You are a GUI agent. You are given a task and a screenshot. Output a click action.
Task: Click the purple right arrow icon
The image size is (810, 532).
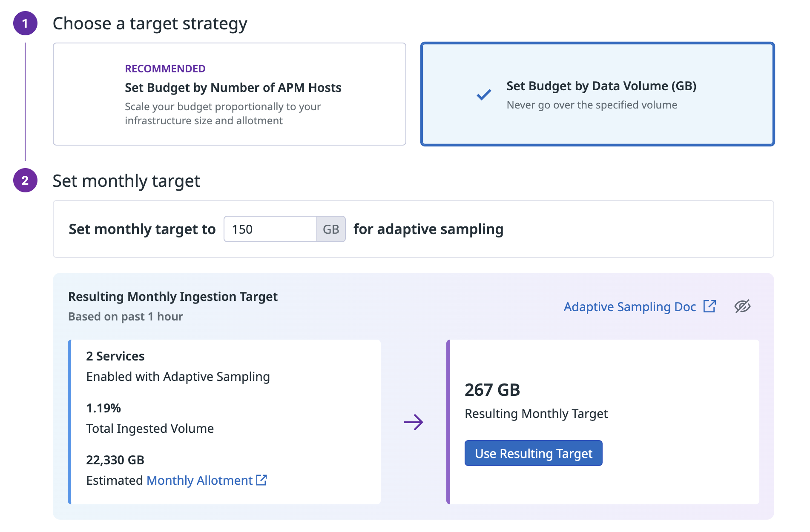(413, 422)
